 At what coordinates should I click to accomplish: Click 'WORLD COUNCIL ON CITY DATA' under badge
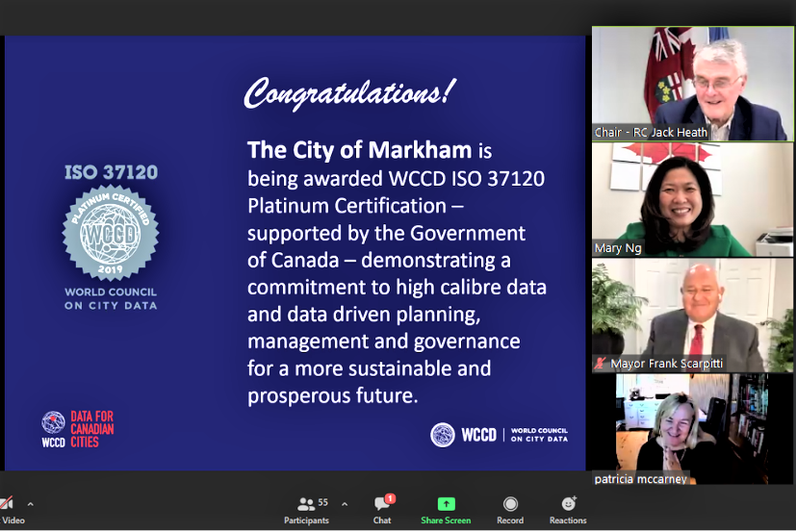click(x=111, y=298)
